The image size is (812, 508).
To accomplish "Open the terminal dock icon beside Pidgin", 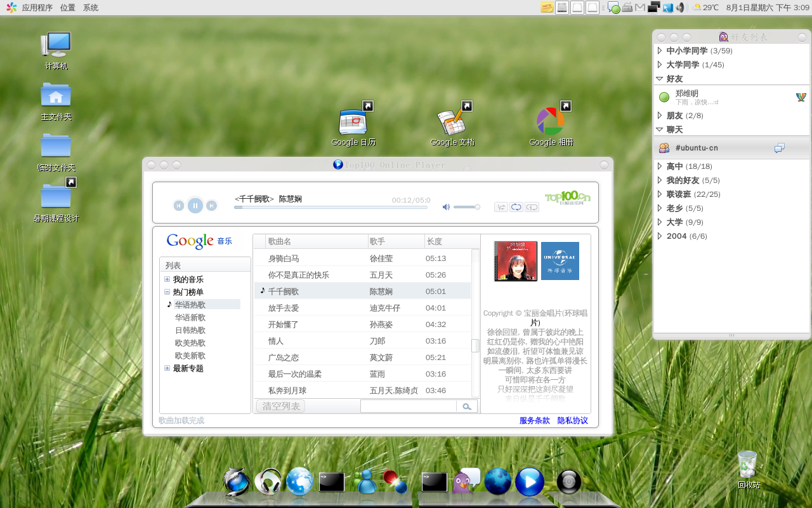I will [435, 482].
